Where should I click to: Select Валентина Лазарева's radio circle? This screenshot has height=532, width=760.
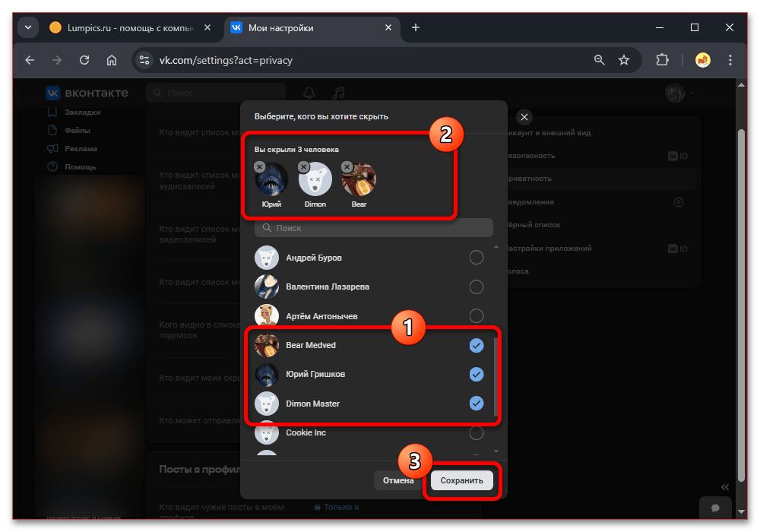point(477,287)
